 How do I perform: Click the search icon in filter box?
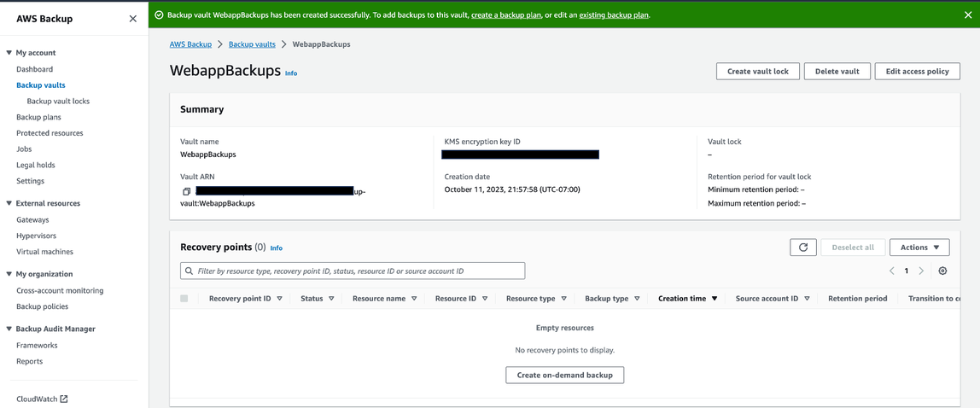[x=189, y=271]
